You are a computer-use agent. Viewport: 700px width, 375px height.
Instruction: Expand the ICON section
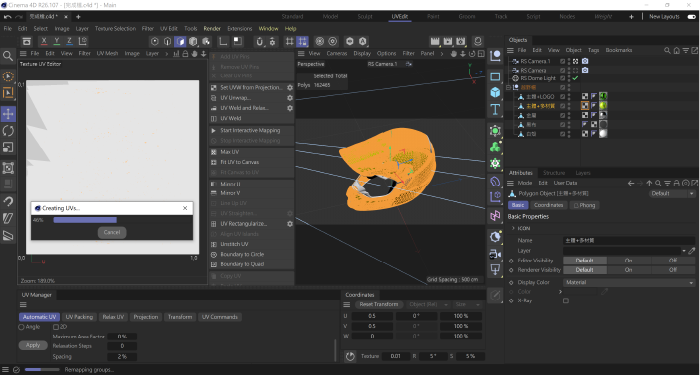tap(513, 228)
